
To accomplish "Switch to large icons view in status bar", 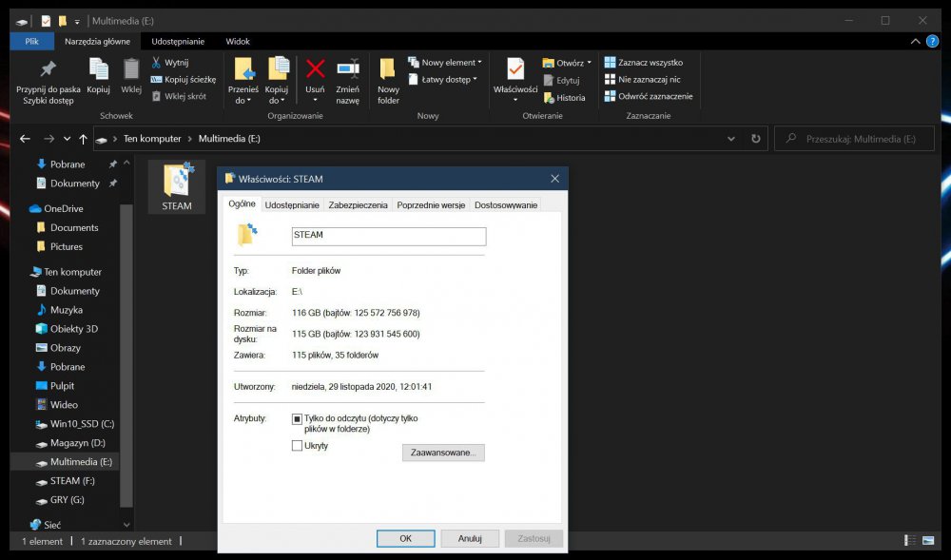I will [928, 541].
